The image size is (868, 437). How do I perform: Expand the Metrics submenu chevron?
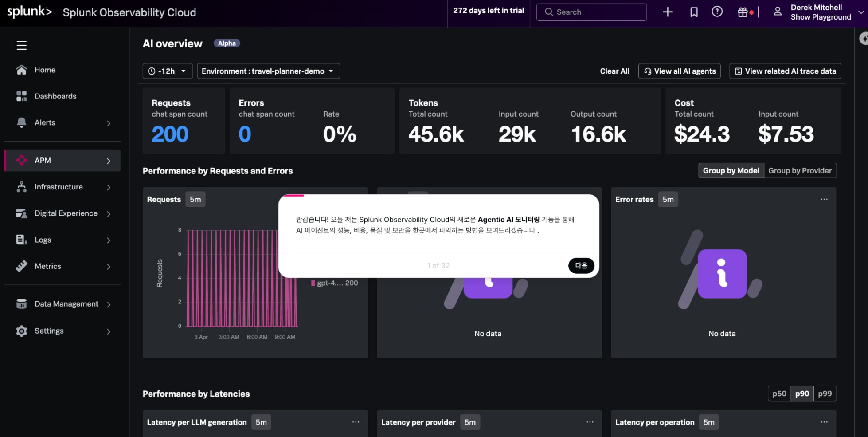click(109, 267)
